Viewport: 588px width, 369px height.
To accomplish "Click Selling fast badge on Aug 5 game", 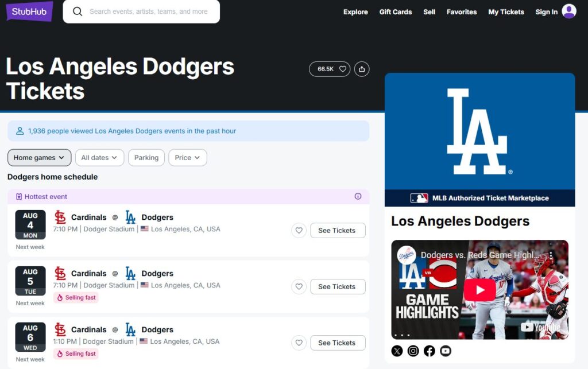I will click(x=76, y=297).
